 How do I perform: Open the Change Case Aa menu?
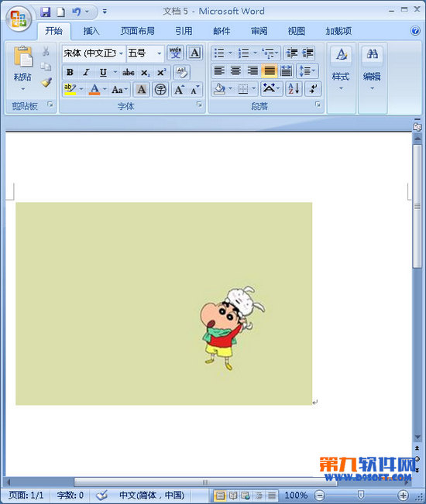click(x=119, y=90)
